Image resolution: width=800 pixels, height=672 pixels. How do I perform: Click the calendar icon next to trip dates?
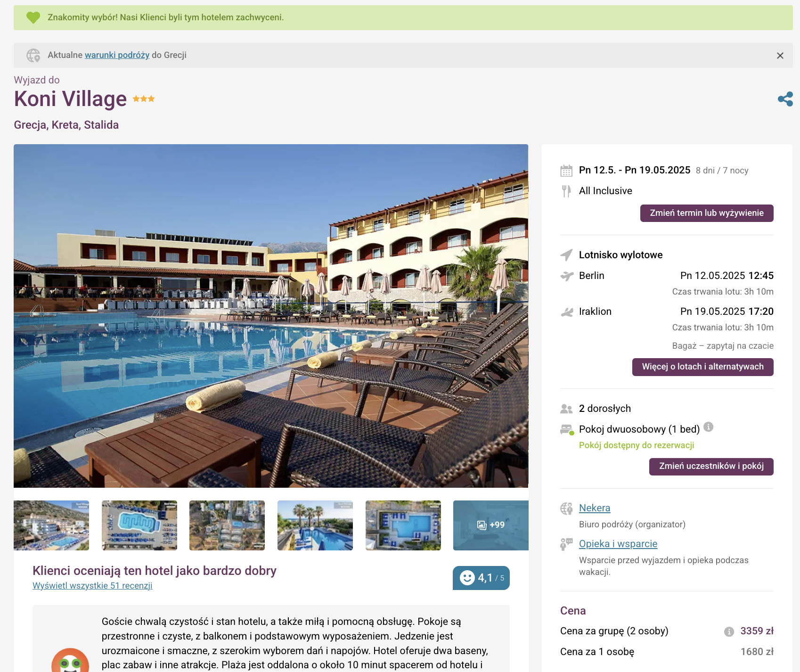566,171
